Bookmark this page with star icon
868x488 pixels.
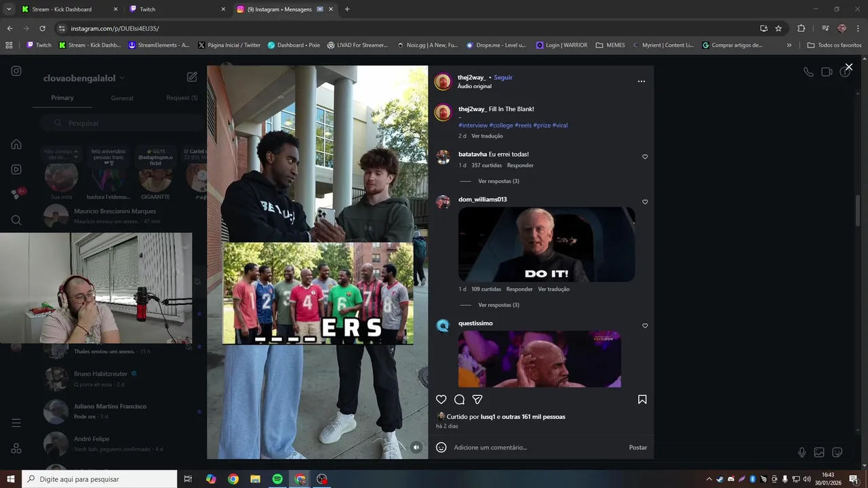click(x=778, y=28)
